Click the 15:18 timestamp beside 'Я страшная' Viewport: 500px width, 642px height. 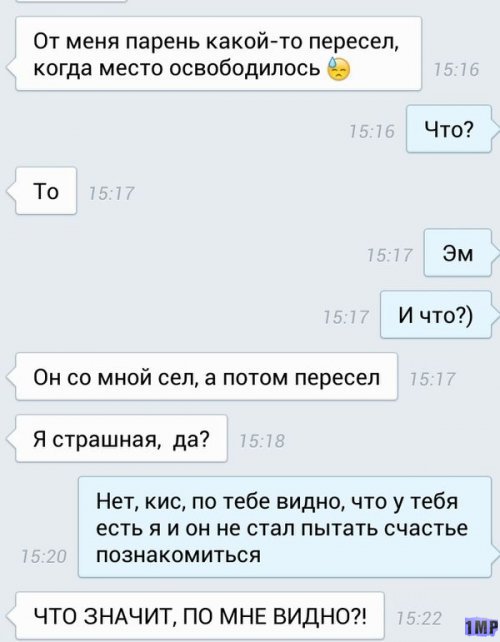click(262, 441)
